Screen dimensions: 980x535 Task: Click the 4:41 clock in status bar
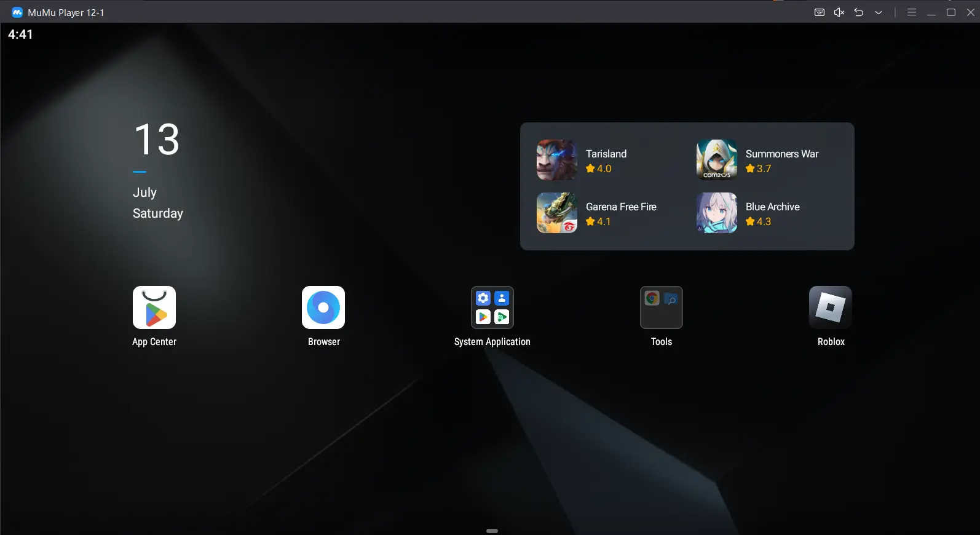[20, 34]
